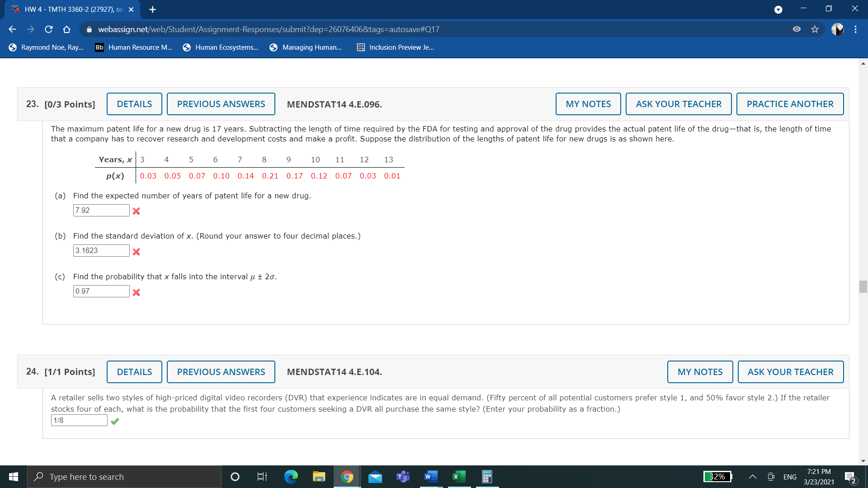Reload the current page
Screen dimensions: 868x488
(x=48, y=29)
